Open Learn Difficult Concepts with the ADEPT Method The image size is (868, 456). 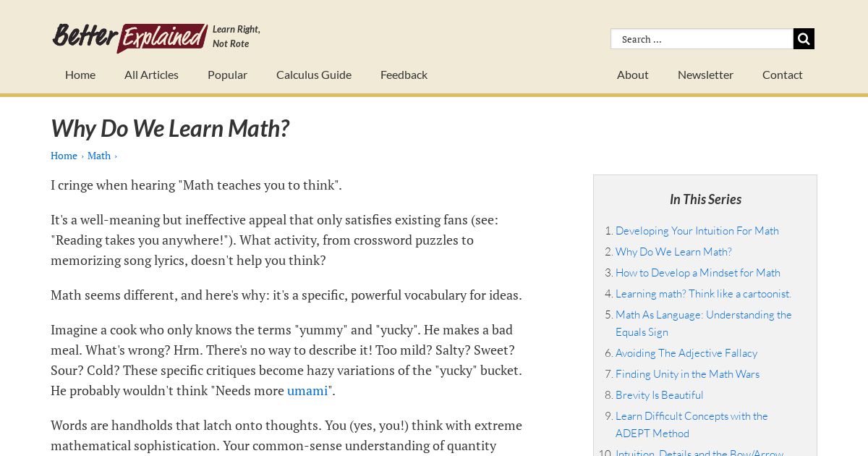pyautogui.click(x=692, y=425)
